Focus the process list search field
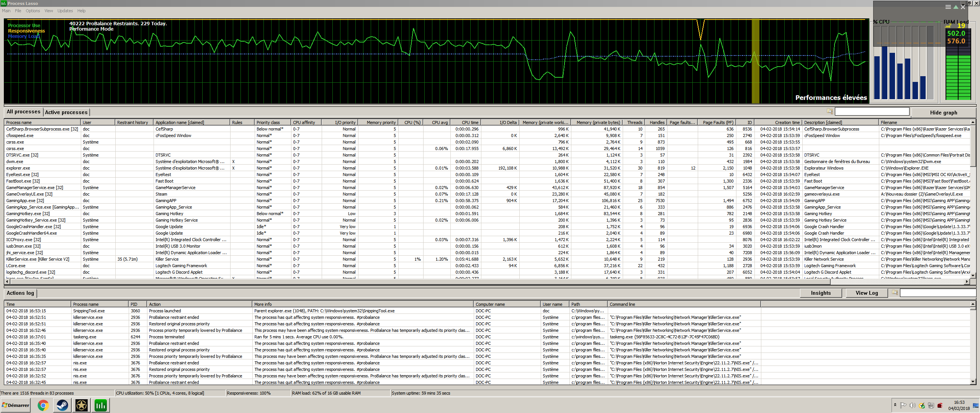 872,111
